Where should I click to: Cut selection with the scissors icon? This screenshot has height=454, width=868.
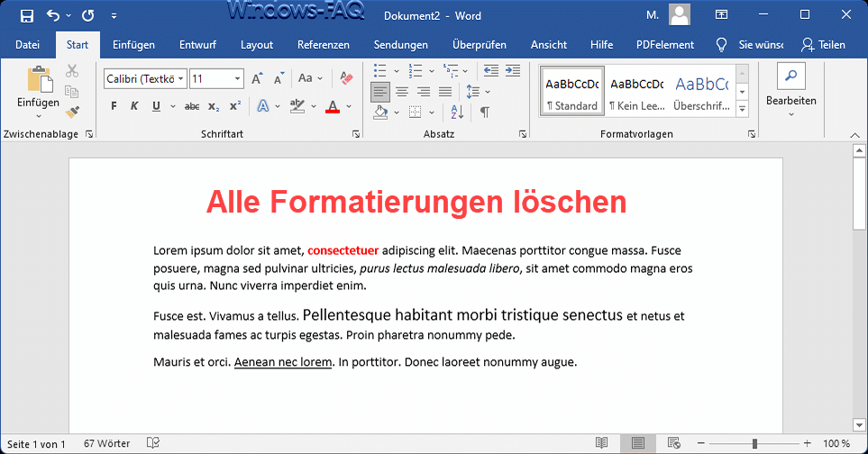point(72,70)
